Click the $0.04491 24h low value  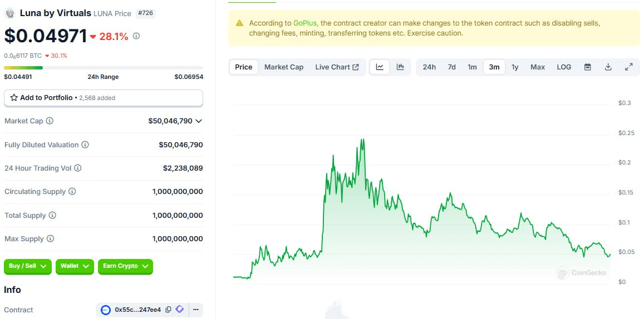tap(18, 77)
